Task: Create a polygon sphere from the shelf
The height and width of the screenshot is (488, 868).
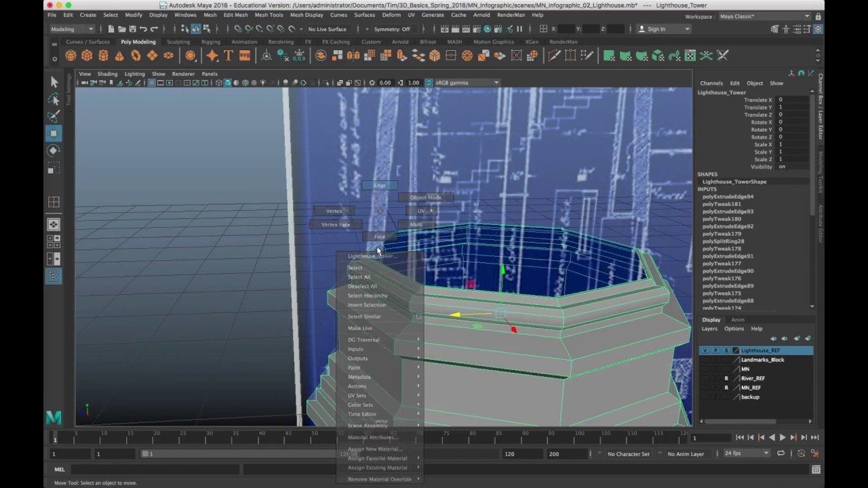Action: (x=71, y=56)
